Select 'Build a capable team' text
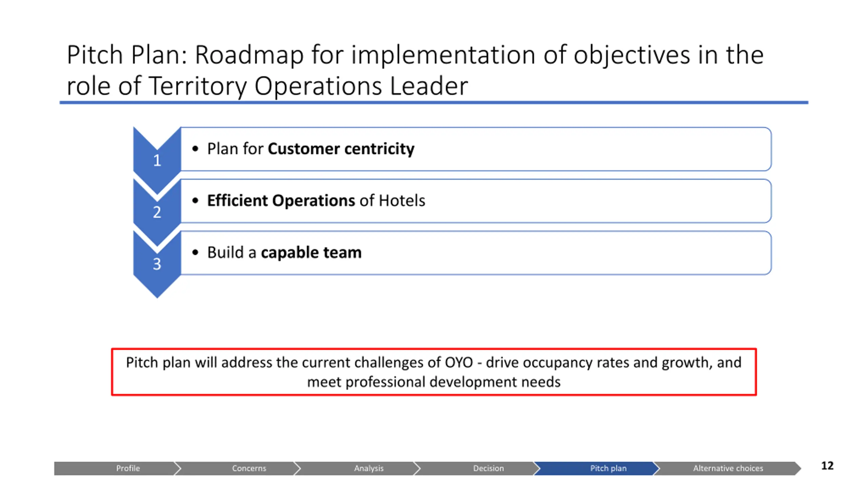The height and width of the screenshot is (488, 868). (x=284, y=252)
